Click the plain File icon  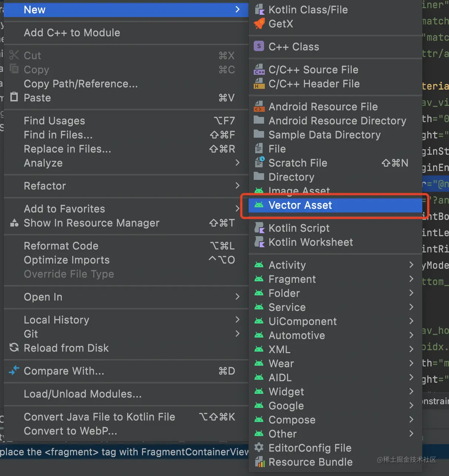point(259,149)
